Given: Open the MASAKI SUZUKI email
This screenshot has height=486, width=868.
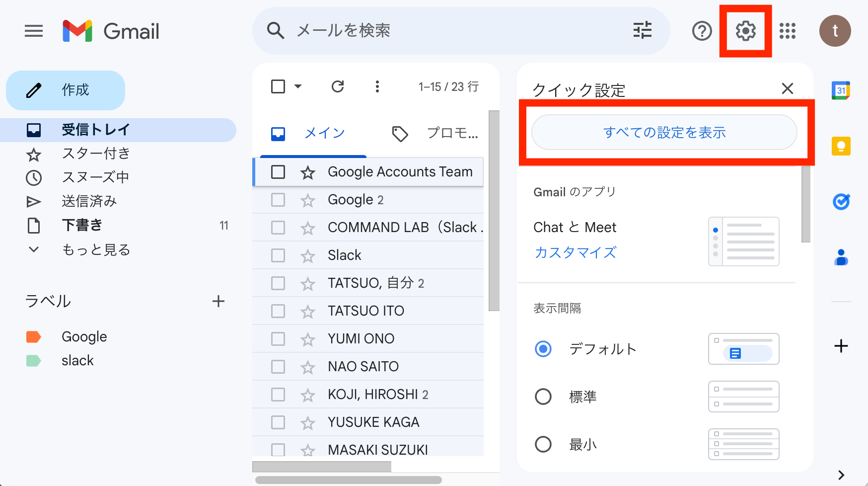Looking at the screenshot, I should pos(368,446).
